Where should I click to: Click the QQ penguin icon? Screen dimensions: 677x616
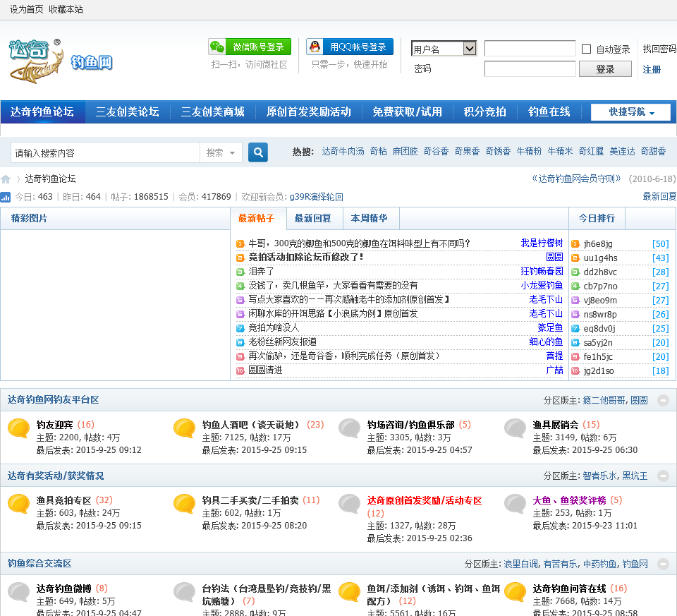click(x=315, y=47)
